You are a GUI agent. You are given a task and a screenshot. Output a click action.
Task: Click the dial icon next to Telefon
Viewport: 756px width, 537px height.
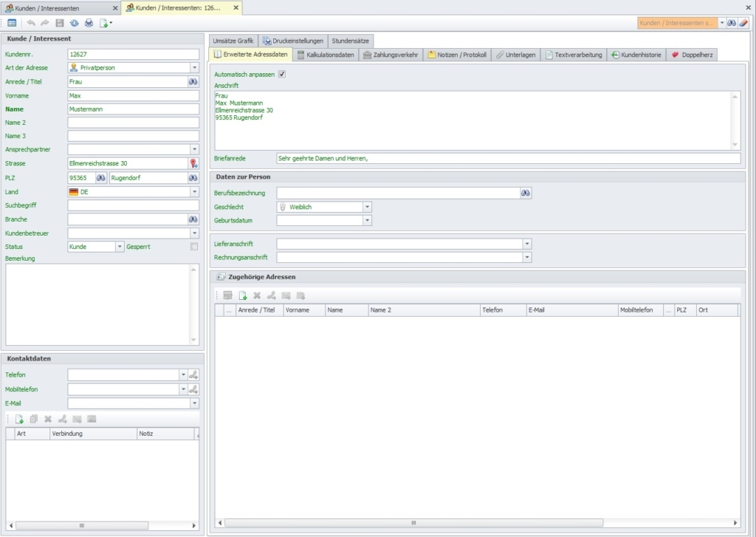point(193,375)
